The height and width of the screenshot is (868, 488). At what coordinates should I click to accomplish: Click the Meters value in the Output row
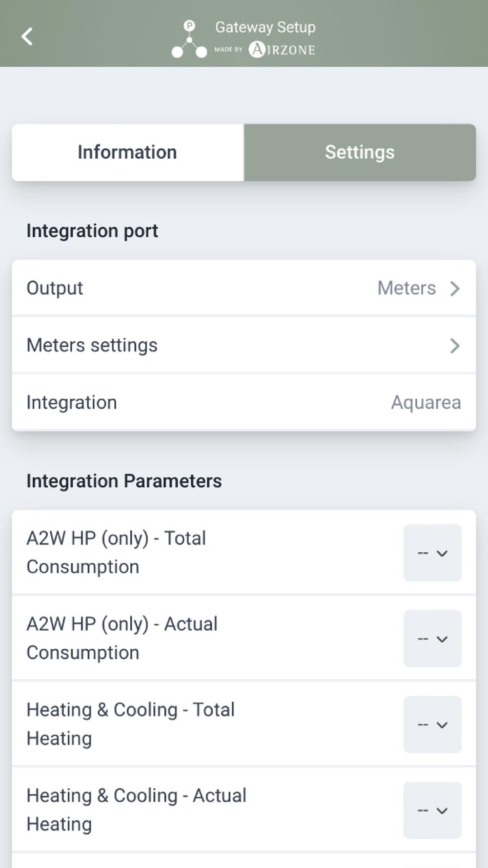click(407, 288)
